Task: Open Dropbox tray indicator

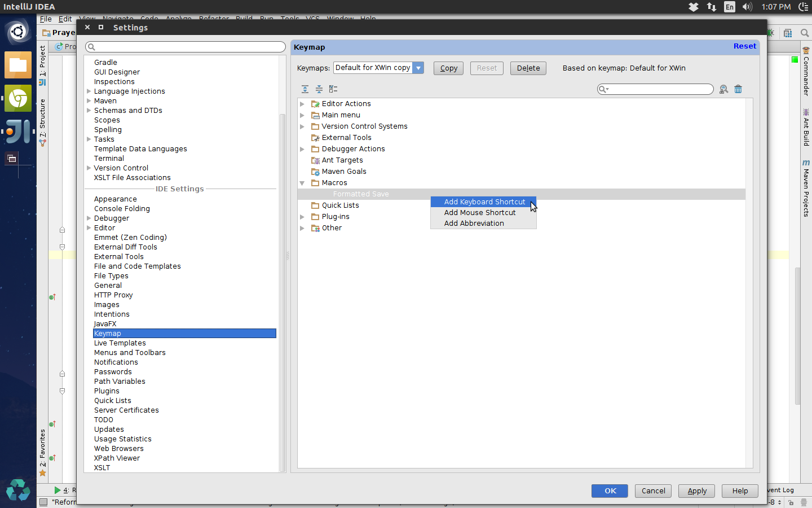Action: (x=694, y=7)
